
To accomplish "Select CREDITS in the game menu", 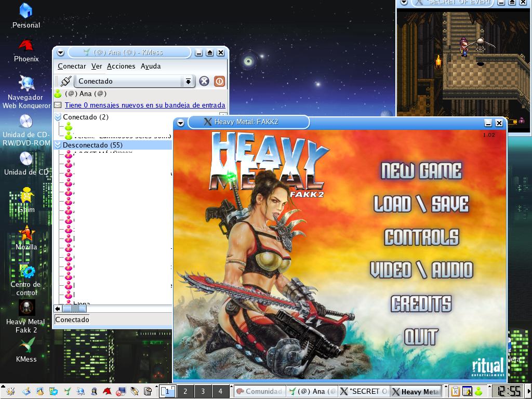I will coord(421,303).
